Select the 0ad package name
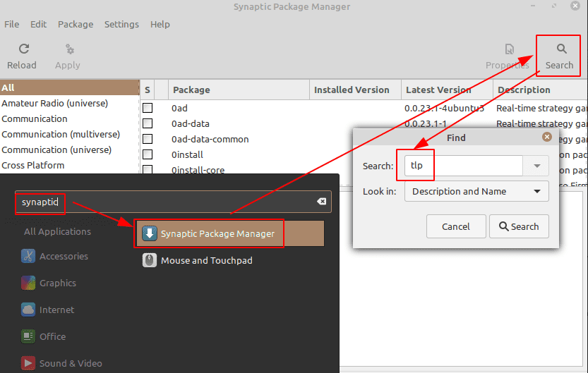Viewport: 588px width, 373px height. [179, 108]
